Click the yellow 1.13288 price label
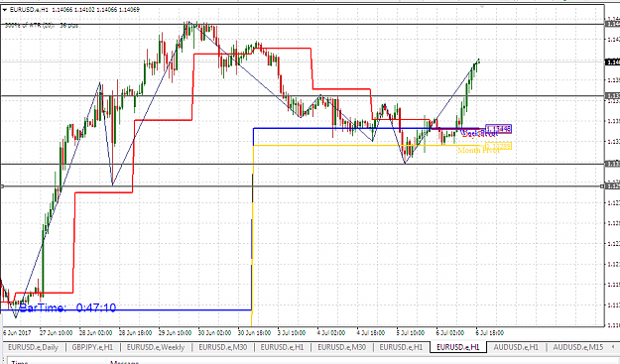620x364 pixels. (x=498, y=146)
